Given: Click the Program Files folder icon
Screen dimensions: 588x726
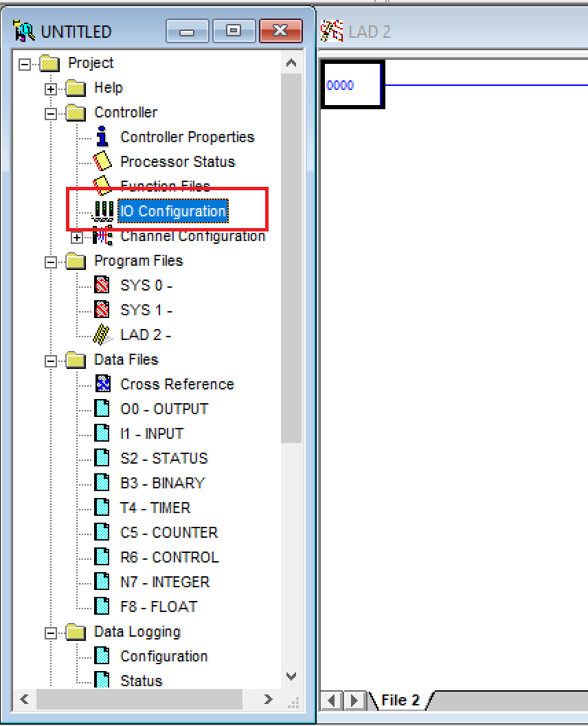Looking at the screenshot, I should pos(76,261).
